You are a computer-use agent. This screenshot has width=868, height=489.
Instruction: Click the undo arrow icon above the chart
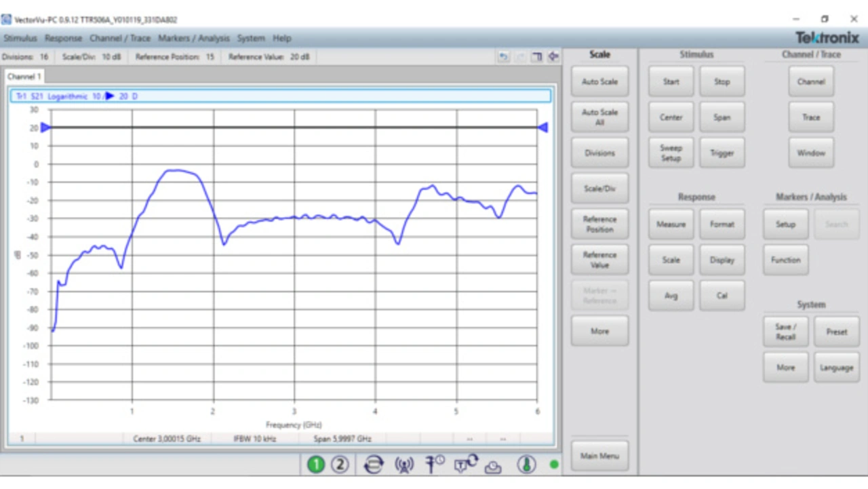[x=503, y=57]
